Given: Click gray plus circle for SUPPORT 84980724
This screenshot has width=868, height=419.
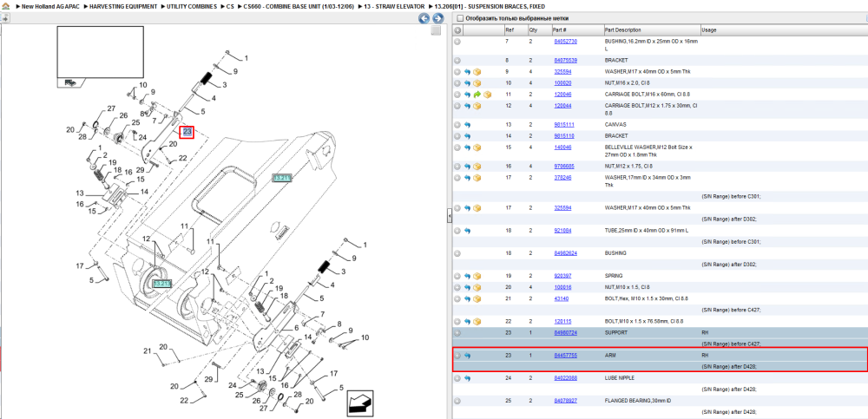Looking at the screenshot, I should point(457,333).
